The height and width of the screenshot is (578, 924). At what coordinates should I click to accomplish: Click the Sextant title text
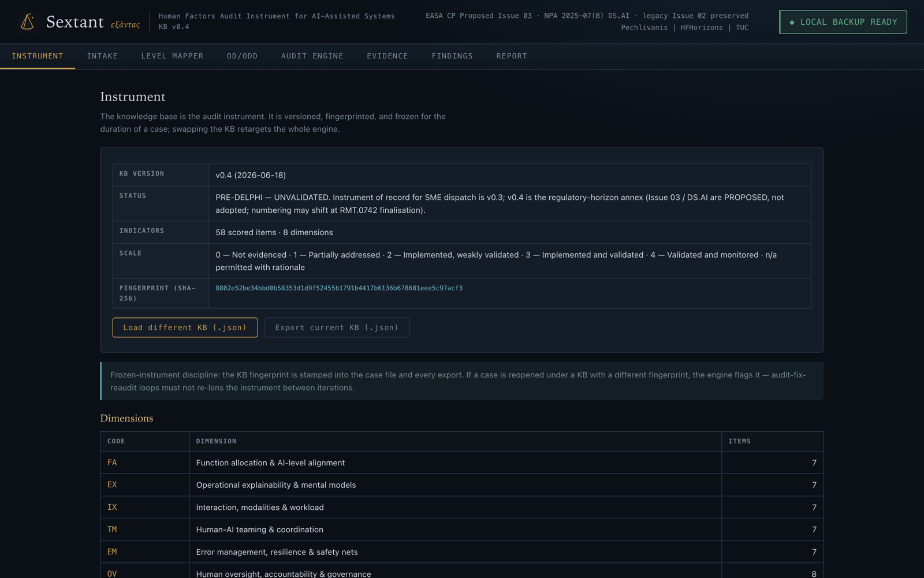(x=75, y=22)
